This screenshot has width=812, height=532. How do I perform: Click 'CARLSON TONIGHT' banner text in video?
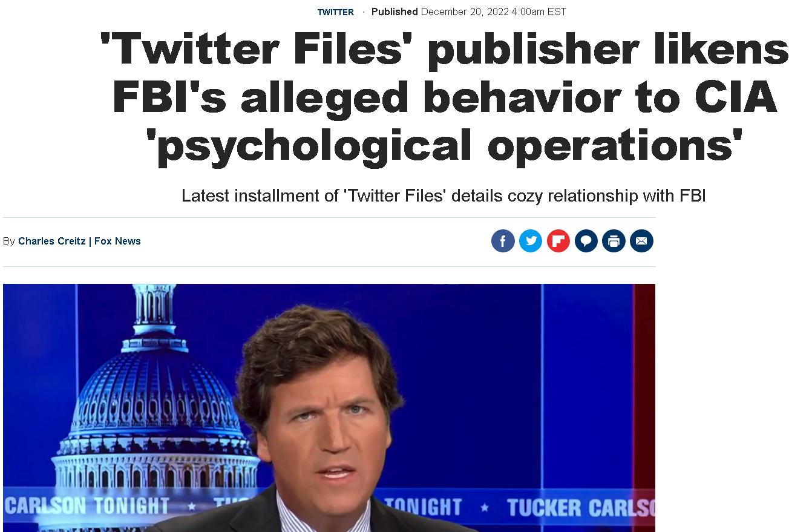pos(87,506)
